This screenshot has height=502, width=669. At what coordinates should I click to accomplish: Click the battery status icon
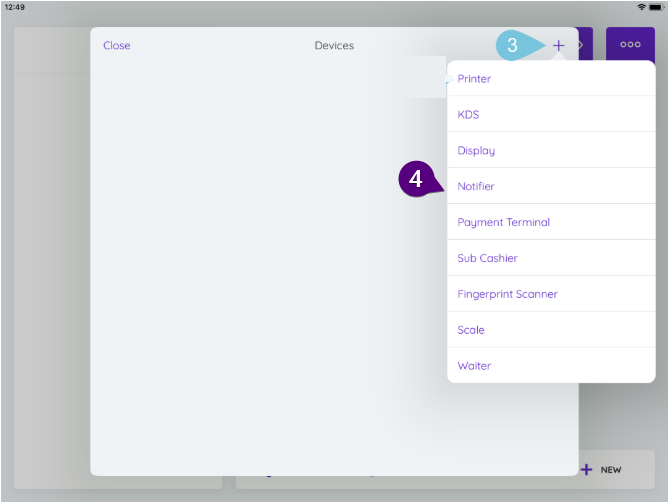click(x=657, y=6)
